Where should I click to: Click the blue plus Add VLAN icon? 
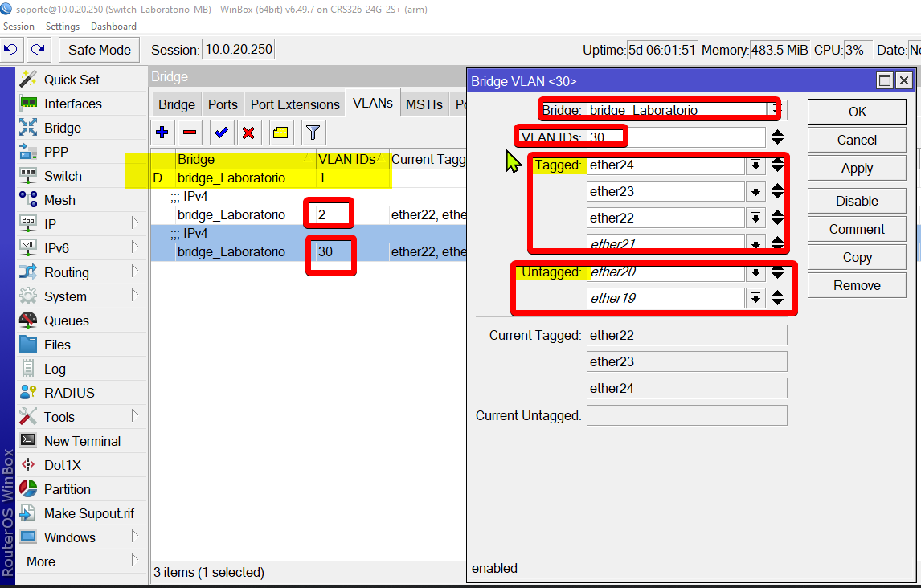click(162, 133)
